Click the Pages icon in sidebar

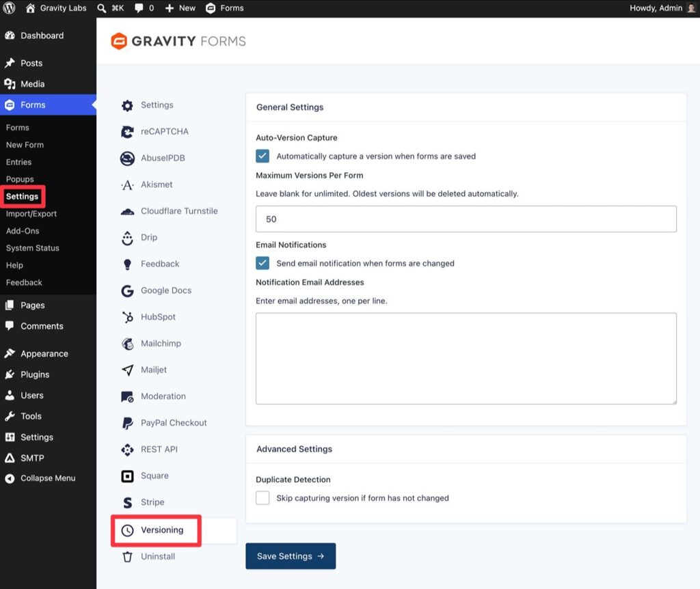10,305
